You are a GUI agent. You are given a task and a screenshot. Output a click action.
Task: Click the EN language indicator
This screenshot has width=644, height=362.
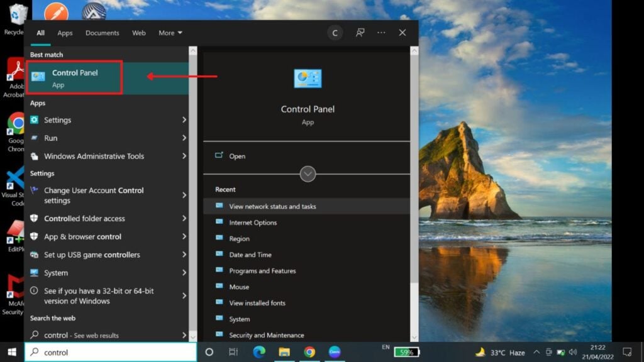[386, 347]
